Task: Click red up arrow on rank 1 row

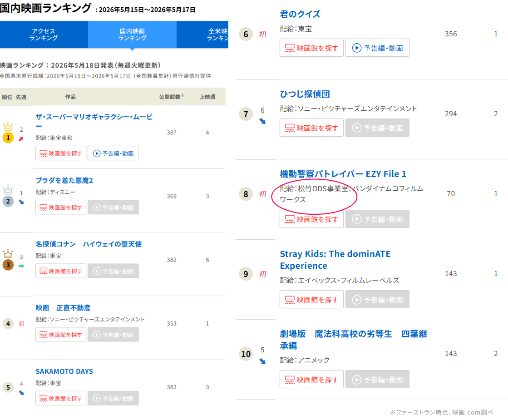Action: (21, 138)
